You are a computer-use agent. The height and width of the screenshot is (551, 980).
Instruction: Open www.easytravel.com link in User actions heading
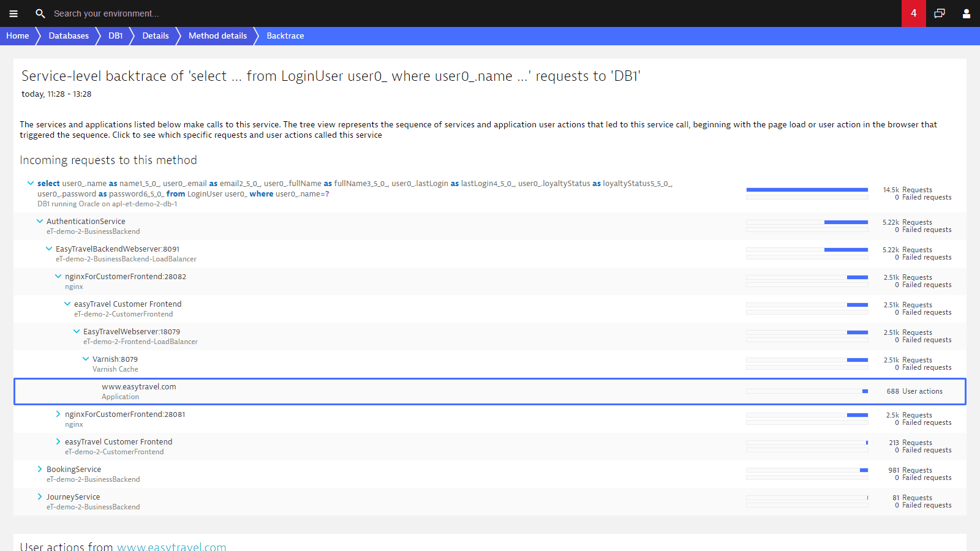click(x=171, y=547)
